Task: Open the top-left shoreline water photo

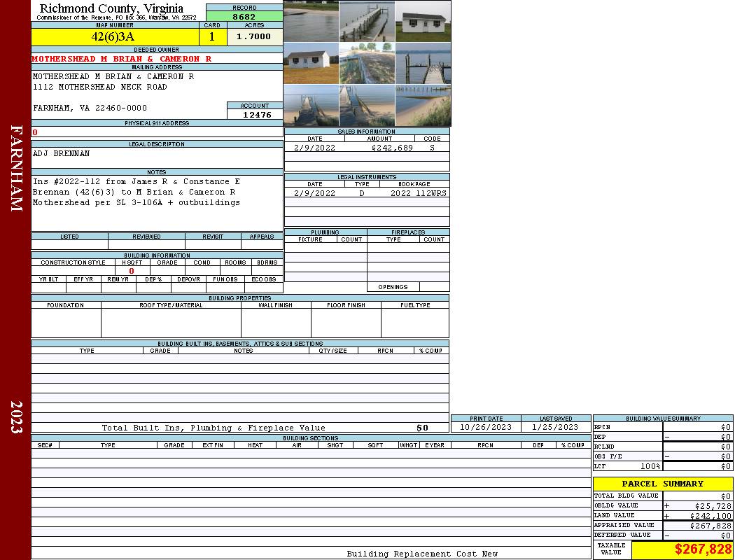Action: click(311, 21)
